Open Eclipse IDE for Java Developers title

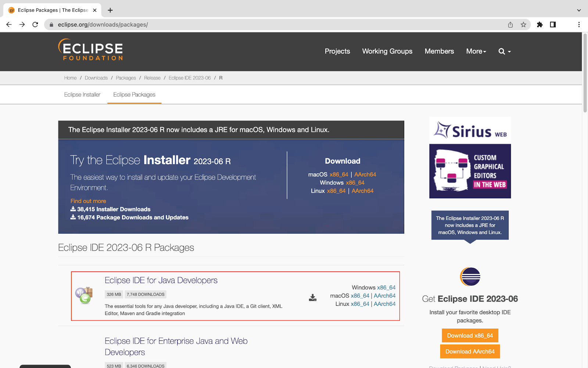click(161, 280)
